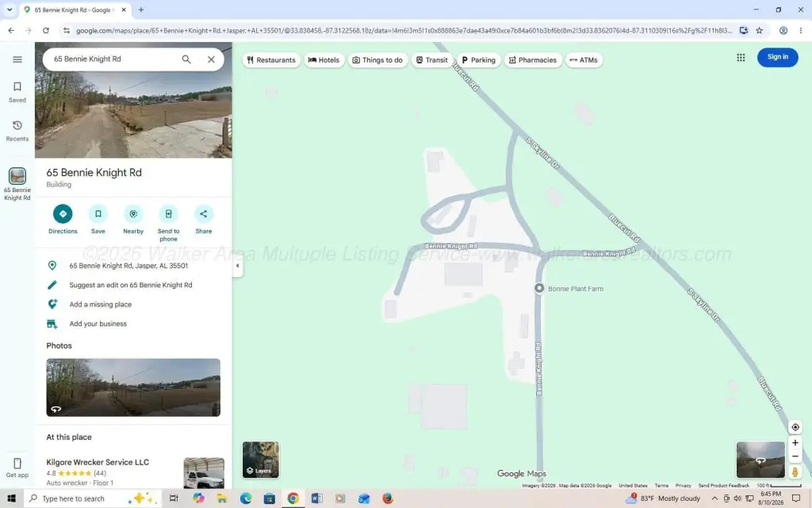Open the Google Maps hamburger menu
This screenshot has height=508, width=812.
[17, 59]
